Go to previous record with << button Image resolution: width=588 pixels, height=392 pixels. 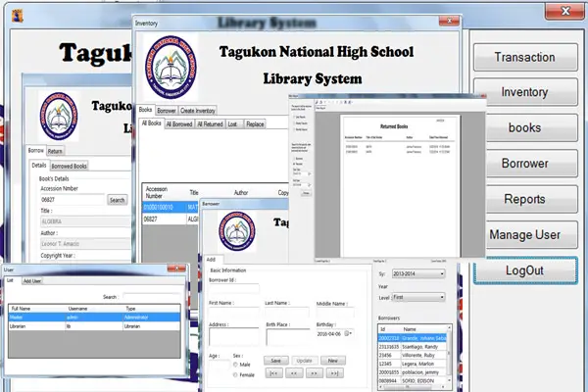coord(294,373)
